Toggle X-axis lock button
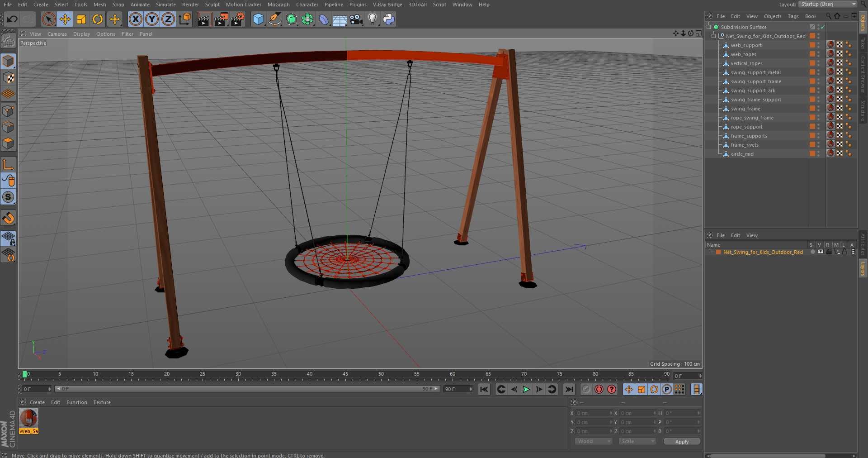868x458 pixels. pos(135,19)
